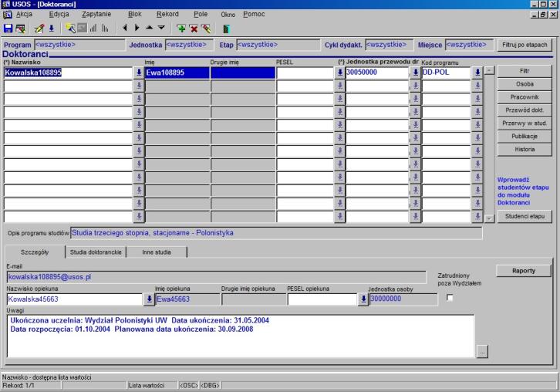Click the eraser clear record toolbar icon
Viewport: 560px width, 392px height.
206,29
